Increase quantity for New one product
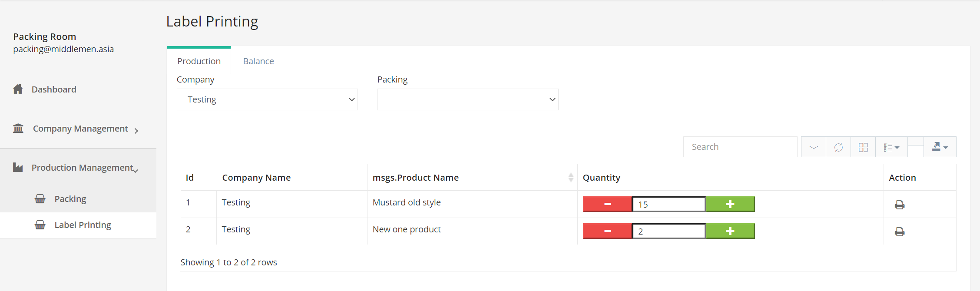 click(x=730, y=231)
